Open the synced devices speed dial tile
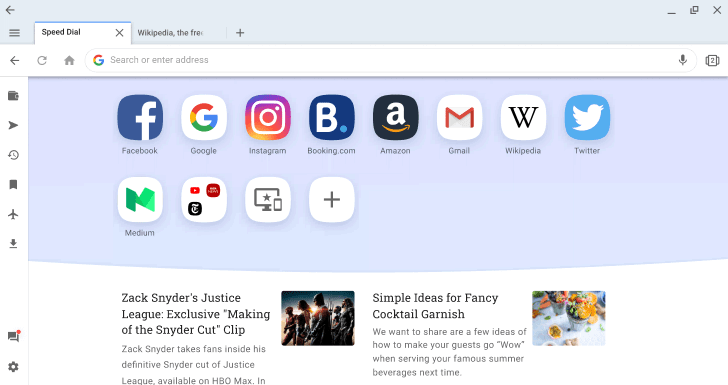728x385 pixels. click(268, 200)
